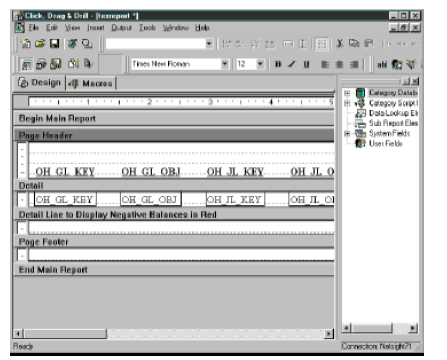This screenshot has width=447, height=360.
Task: Click the tree panel scrollbar right arrow
Action: tap(413, 328)
